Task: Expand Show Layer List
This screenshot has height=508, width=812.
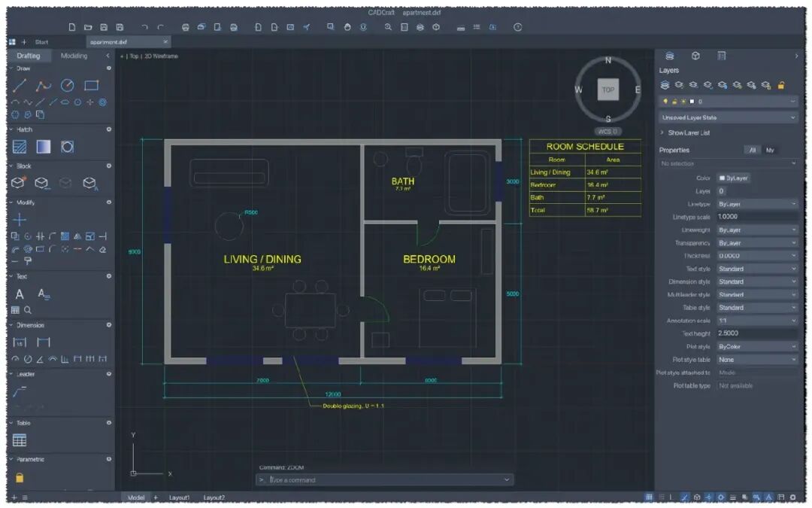Action: click(x=686, y=132)
